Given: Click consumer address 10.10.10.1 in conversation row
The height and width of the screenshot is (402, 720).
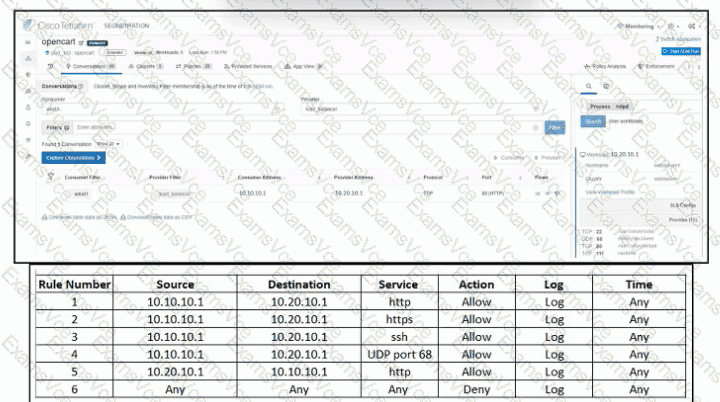Looking at the screenshot, I should point(252,193).
